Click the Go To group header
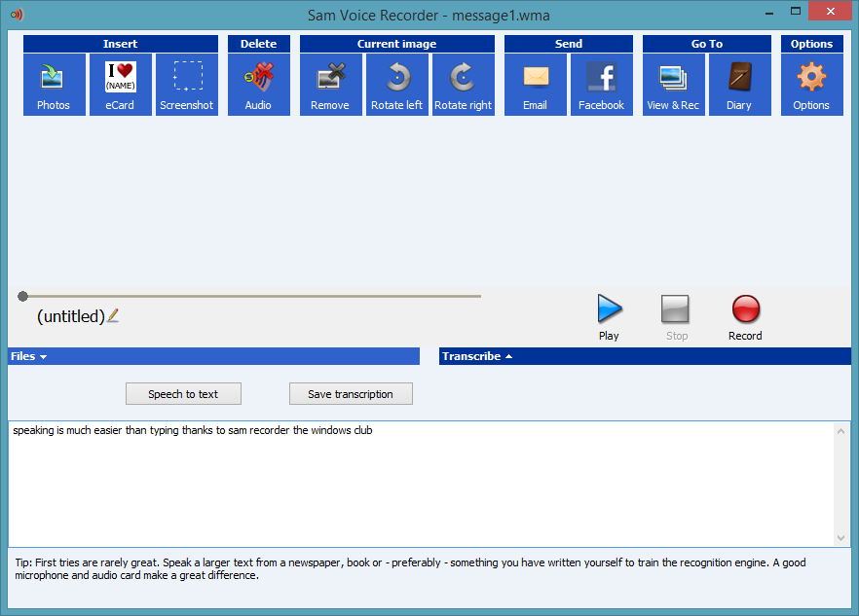Screen dimensions: 859x616 coord(707,44)
